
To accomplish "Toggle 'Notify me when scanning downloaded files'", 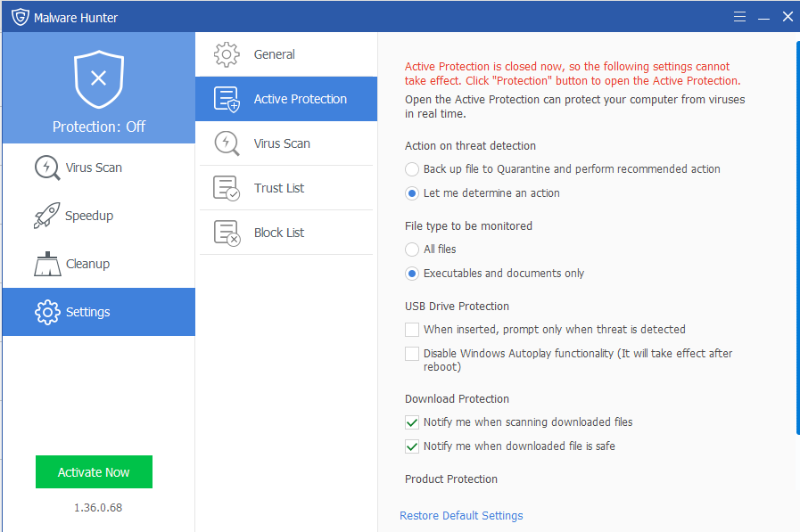I will coord(412,422).
